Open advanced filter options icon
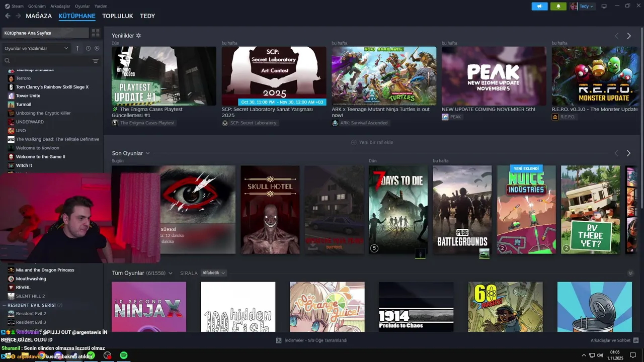The height and width of the screenshot is (362, 644). [96, 61]
